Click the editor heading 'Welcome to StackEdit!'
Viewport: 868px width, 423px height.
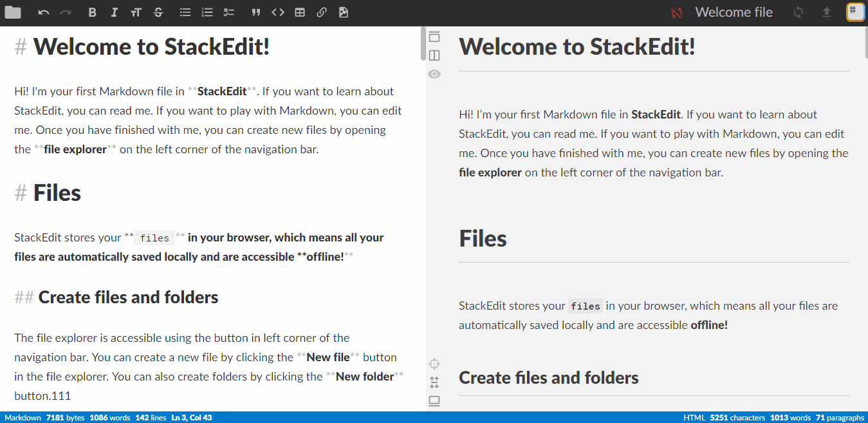tap(151, 46)
